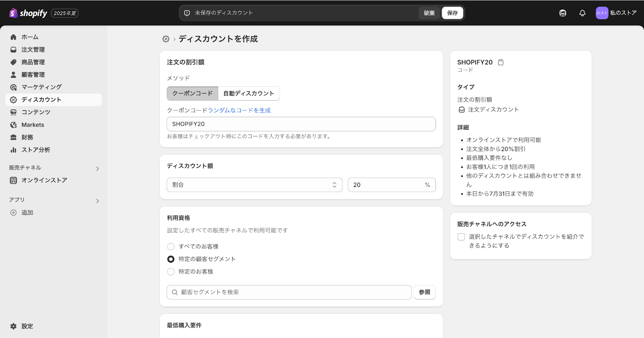Viewport: 644px width, 338px height.
Task: Enable 選択したチャネルでディスカウントを紹介 checkbox
Action: pyautogui.click(x=461, y=237)
